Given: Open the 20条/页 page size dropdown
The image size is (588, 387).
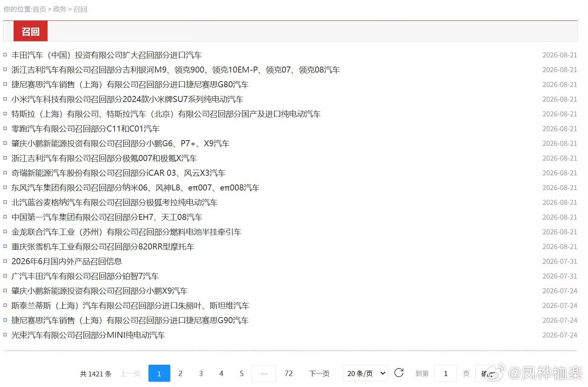Looking at the screenshot, I should click(365, 373).
